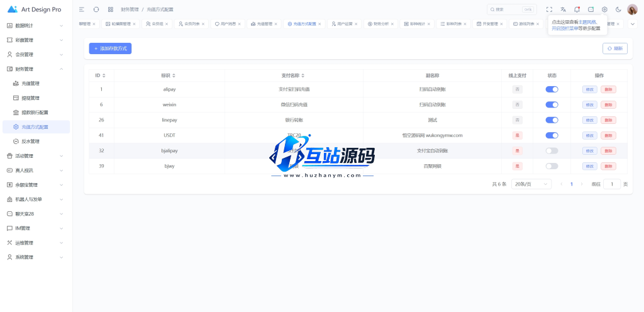
Task: Expand the 聊天室28 sidebar menu
Action: pyautogui.click(x=36, y=214)
